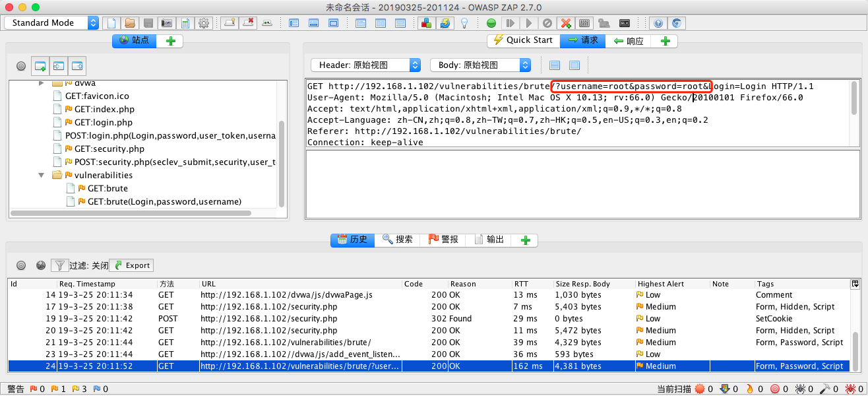The width and height of the screenshot is (868, 396).
Task: Collapse the vulnerabilities folder in sites tree
Action: click(x=42, y=175)
